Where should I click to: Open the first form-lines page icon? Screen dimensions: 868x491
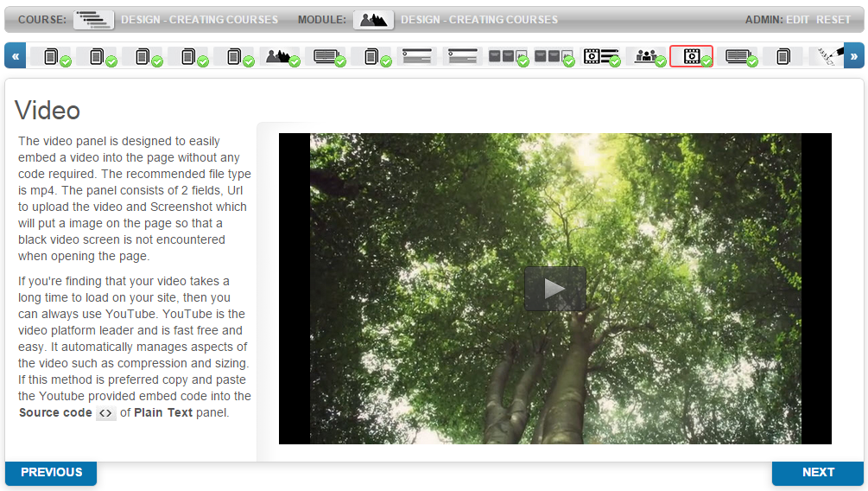pyautogui.click(x=417, y=56)
